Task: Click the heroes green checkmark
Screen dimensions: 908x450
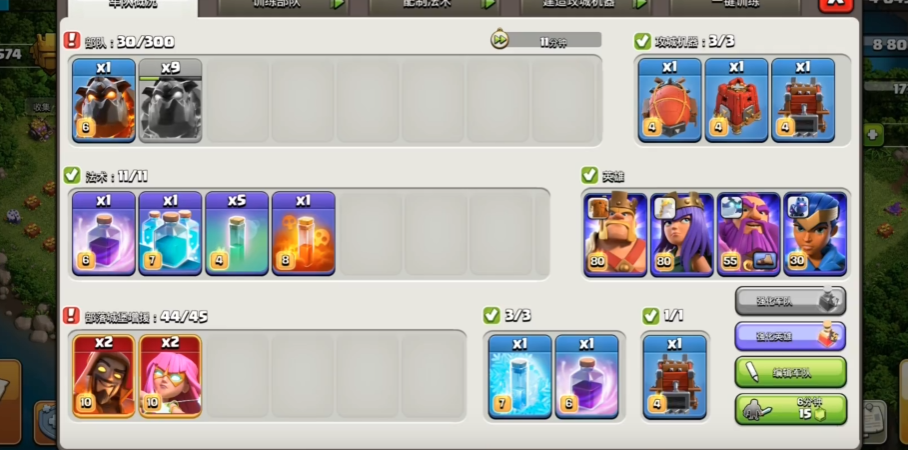Action: [590, 175]
